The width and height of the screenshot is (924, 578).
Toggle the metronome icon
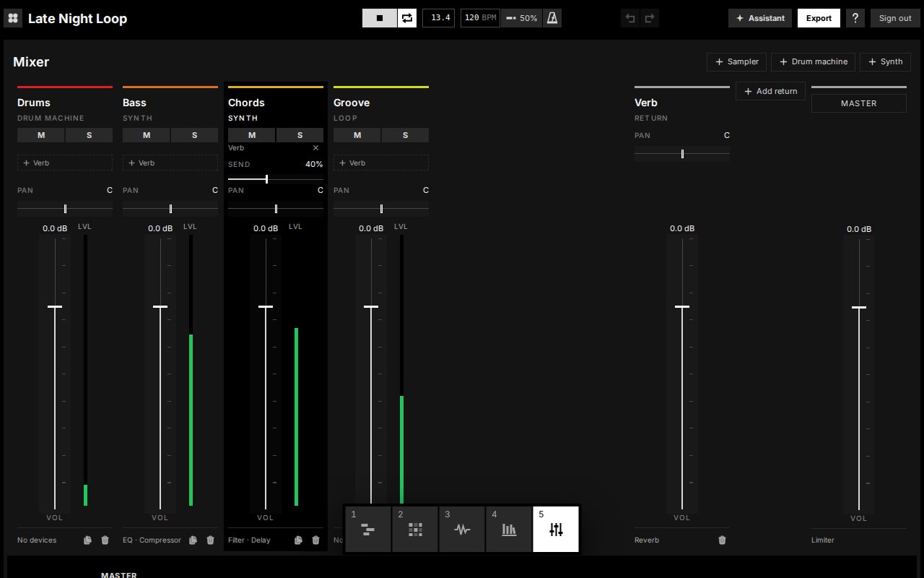point(552,18)
